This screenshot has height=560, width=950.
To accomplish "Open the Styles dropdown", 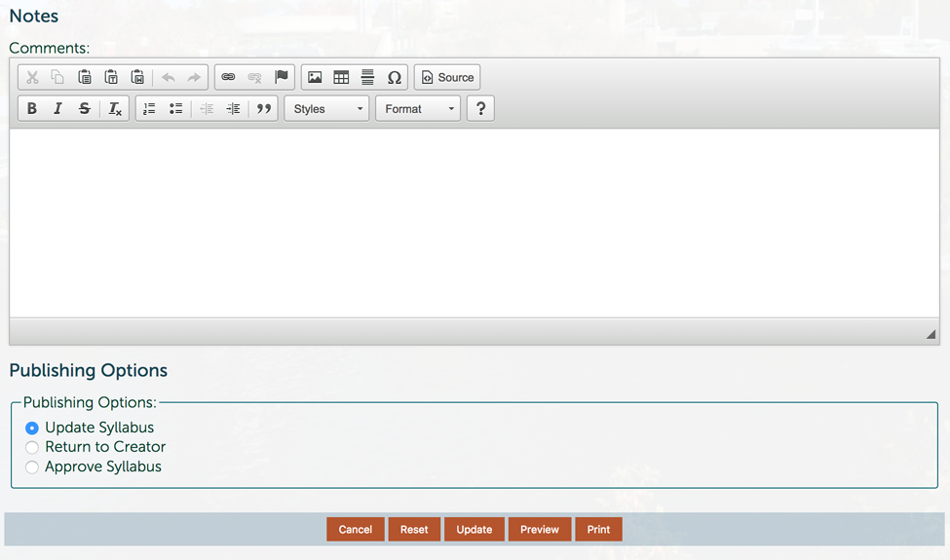I will [x=326, y=109].
